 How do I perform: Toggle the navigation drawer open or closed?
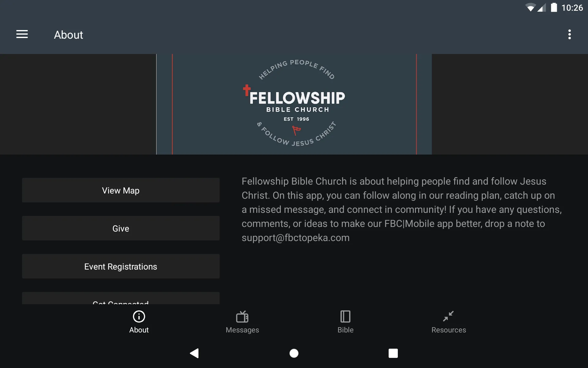point(22,35)
